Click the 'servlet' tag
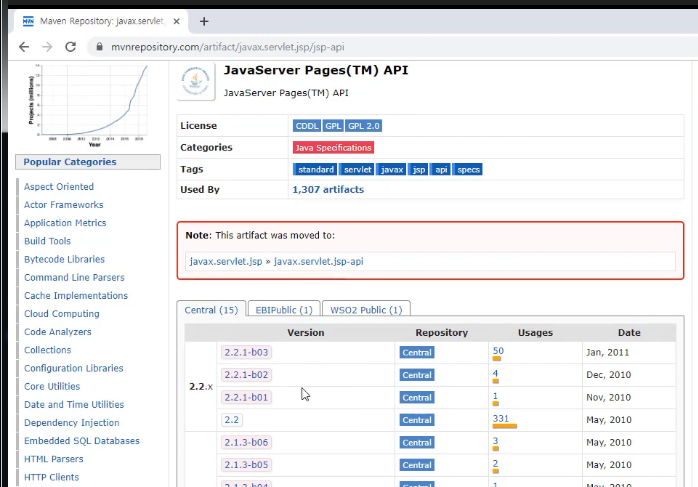This screenshot has height=487, width=698. (357, 170)
